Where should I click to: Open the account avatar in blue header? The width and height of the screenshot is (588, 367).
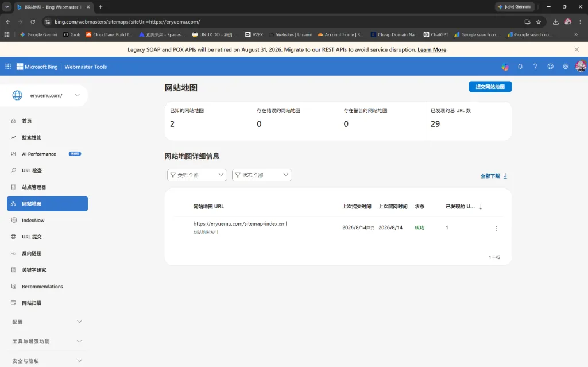coord(581,67)
